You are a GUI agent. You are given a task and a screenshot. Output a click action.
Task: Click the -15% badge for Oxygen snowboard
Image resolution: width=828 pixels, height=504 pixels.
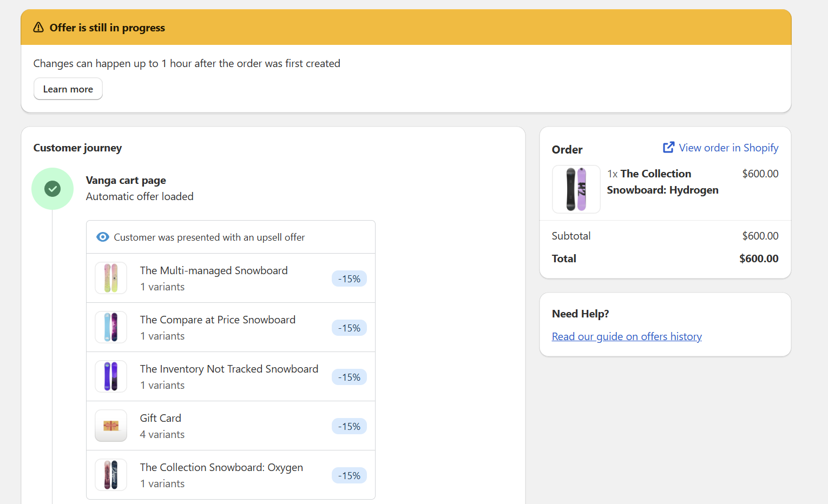pos(349,475)
